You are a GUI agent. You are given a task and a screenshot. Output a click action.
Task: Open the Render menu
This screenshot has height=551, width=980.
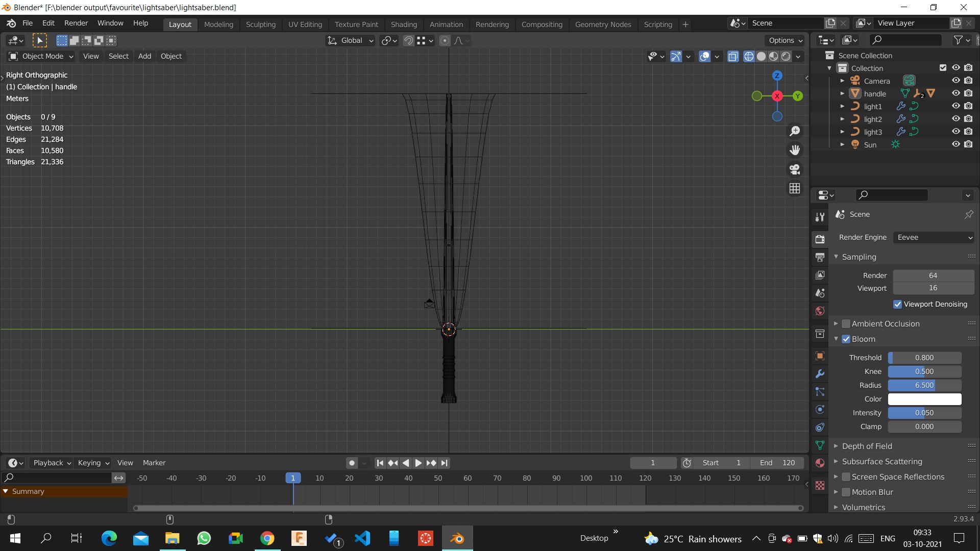point(76,23)
